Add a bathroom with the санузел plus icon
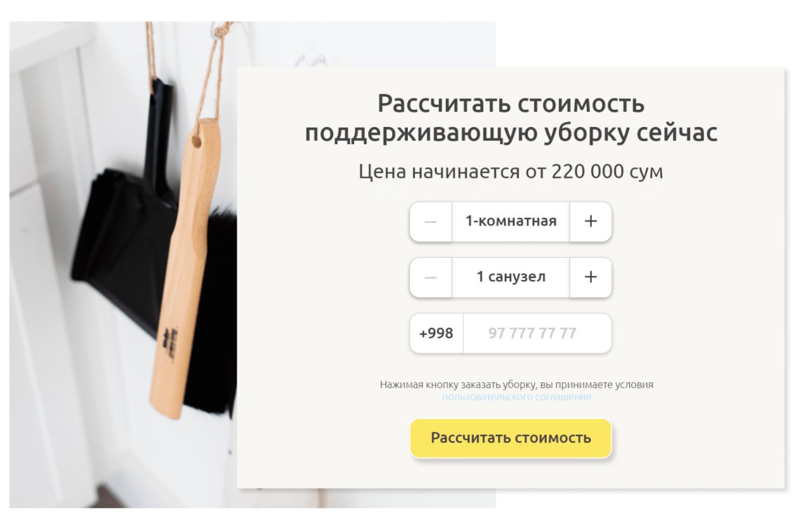The height and width of the screenshot is (520, 812). pos(591,277)
